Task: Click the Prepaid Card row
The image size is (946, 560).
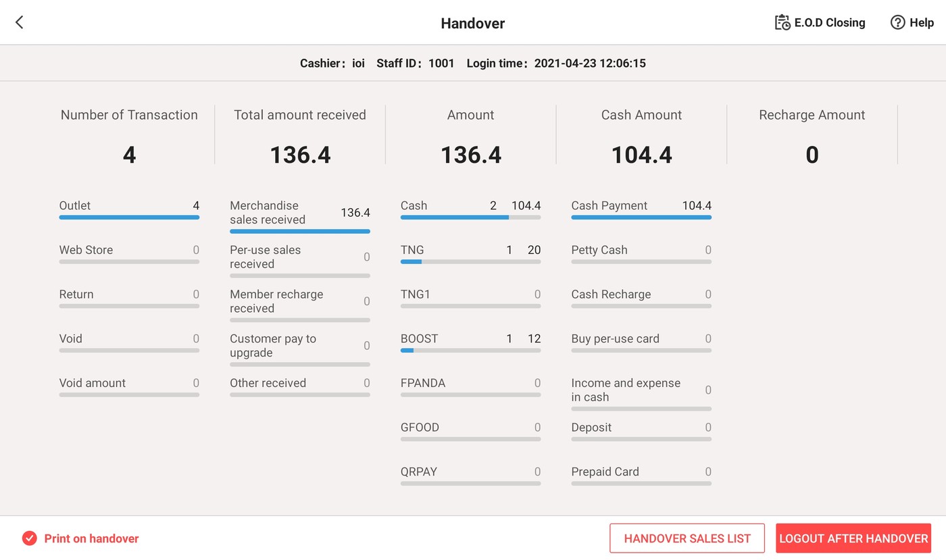Action: point(641,476)
